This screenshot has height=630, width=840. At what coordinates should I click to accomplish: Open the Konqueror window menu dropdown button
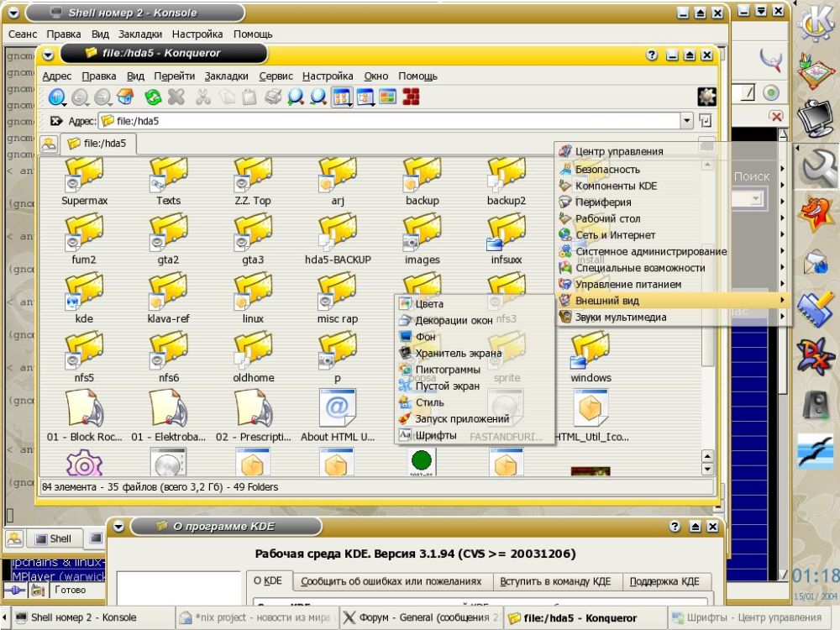click(x=48, y=54)
